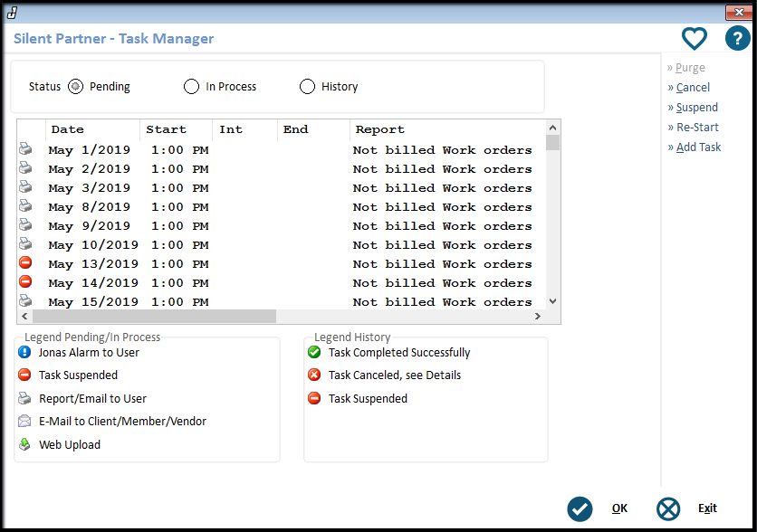757x532 pixels.
Task: Select the Pending status radio button
Action: coord(75,87)
